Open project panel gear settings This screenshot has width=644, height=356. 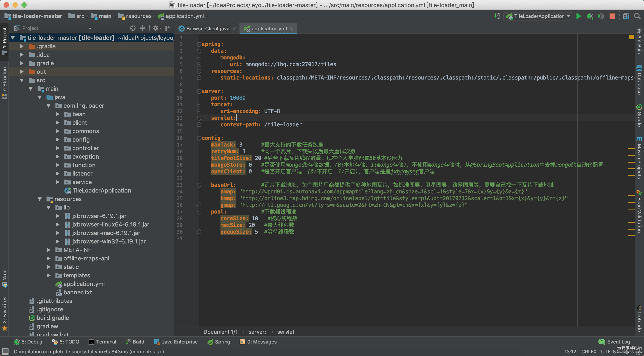(156, 28)
